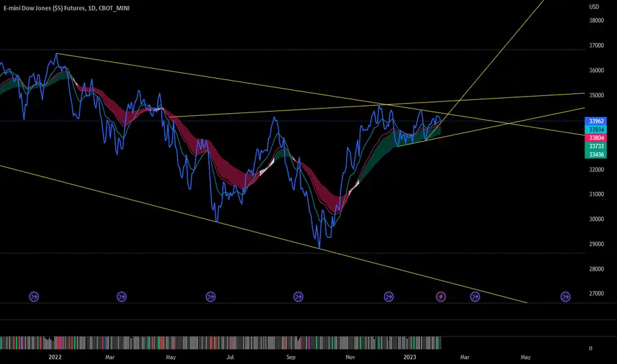Image resolution: width=617 pixels, height=364 pixels.
Task: Select the pink 33804 price label
Action: tap(596, 138)
